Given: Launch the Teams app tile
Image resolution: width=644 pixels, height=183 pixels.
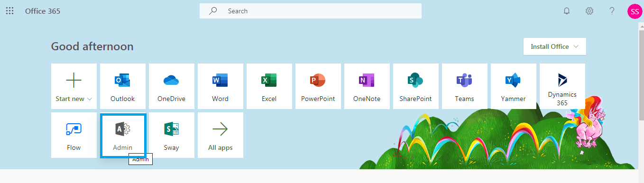Looking at the screenshot, I should tap(465, 86).
